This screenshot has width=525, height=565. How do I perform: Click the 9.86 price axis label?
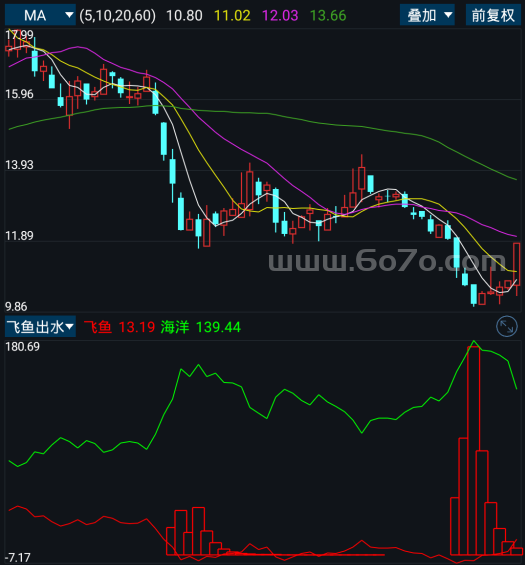point(16,306)
